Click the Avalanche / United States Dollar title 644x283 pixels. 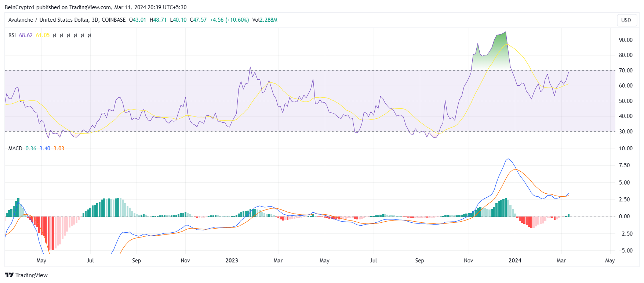pos(67,20)
